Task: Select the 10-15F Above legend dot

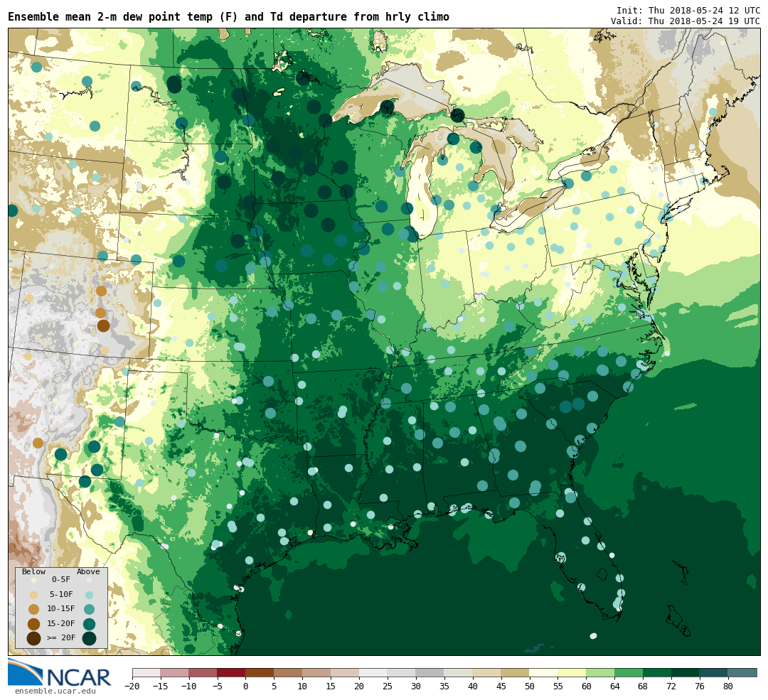Action: (x=89, y=610)
